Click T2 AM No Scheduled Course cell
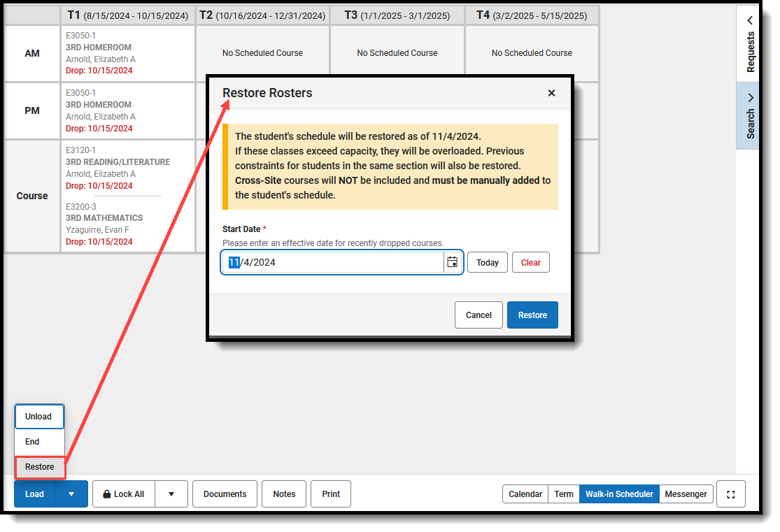The height and width of the screenshot is (532, 780). click(x=262, y=53)
